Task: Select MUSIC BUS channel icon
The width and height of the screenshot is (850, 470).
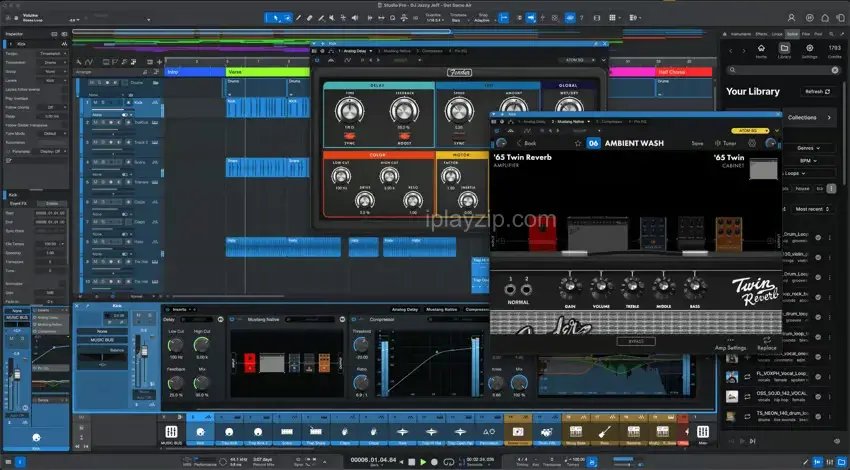Action: [x=171, y=432]
